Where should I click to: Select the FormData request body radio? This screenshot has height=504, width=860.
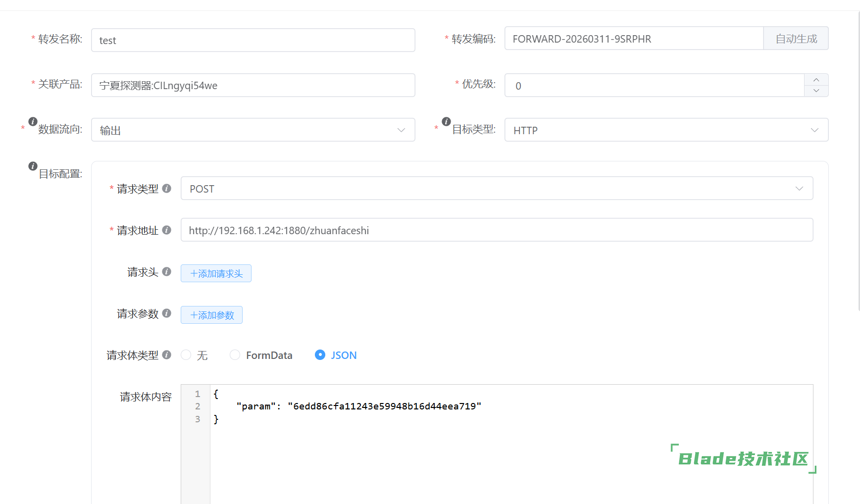coord(235,355)
